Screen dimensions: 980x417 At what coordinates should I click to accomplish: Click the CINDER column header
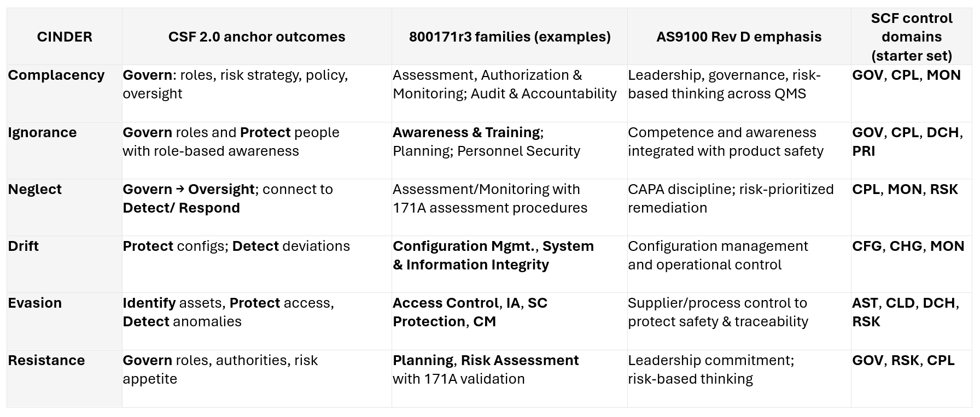pos(65,37)
